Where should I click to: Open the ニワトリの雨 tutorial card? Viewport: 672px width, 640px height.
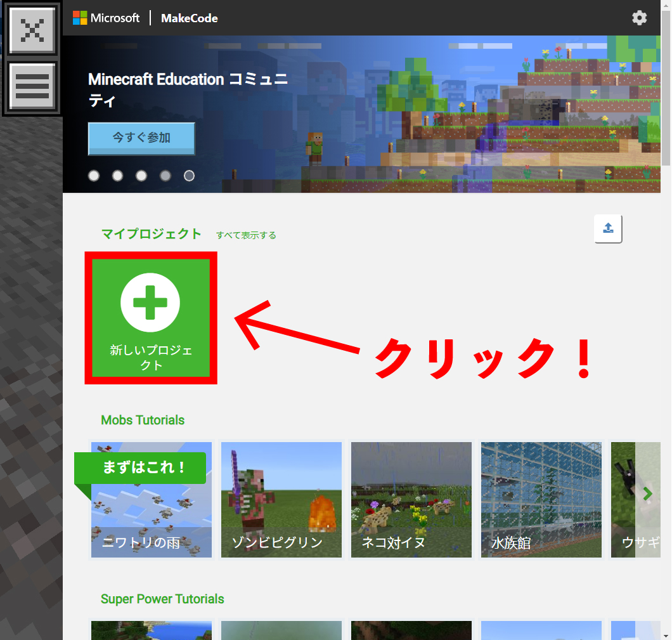(x=152, y=499)
